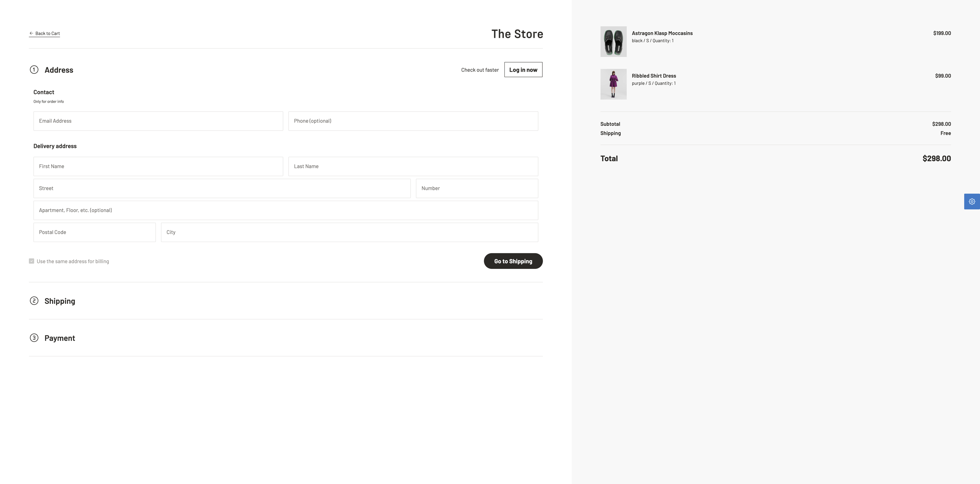Click the Go to Shipping button

(x=513, y=261)
